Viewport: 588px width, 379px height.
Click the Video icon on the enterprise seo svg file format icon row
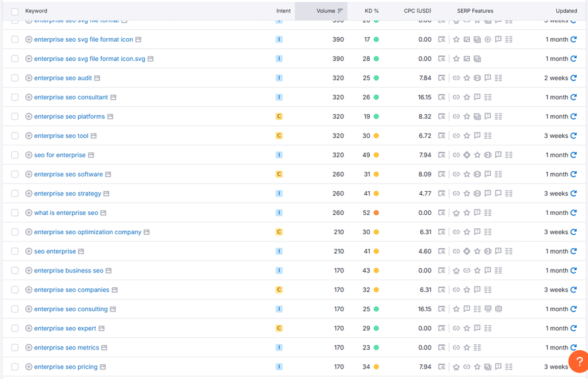488,39
